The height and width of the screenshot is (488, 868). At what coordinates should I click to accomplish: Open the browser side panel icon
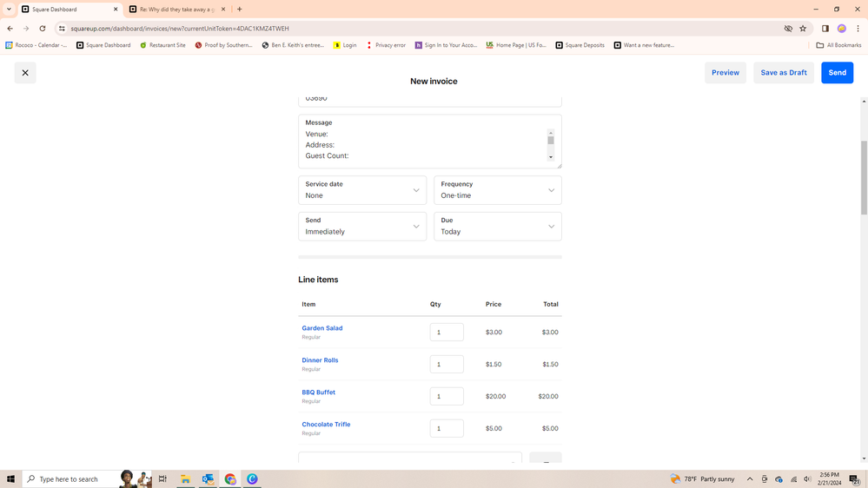[x=825, y=28]
